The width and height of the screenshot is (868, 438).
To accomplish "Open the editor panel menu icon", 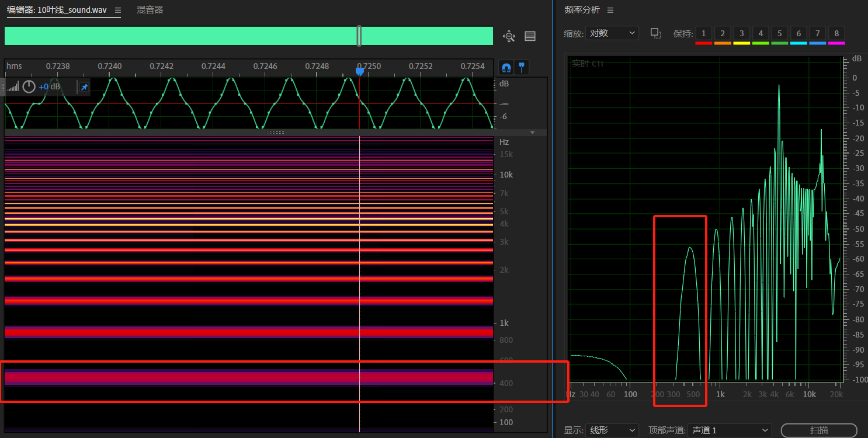I will point(118,10).
